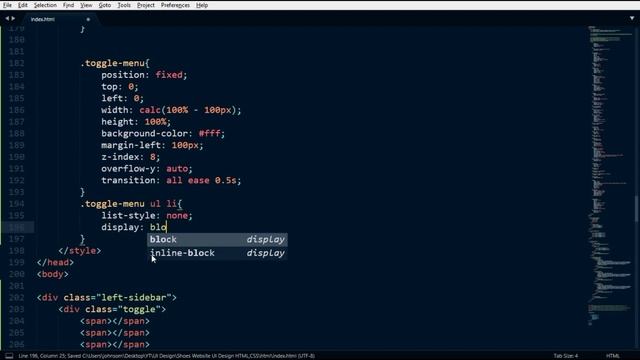Toggle side bar icon in status bar
Image resolution: width=640 pixels, height=360 pixels.
click(x=9, y=356)
